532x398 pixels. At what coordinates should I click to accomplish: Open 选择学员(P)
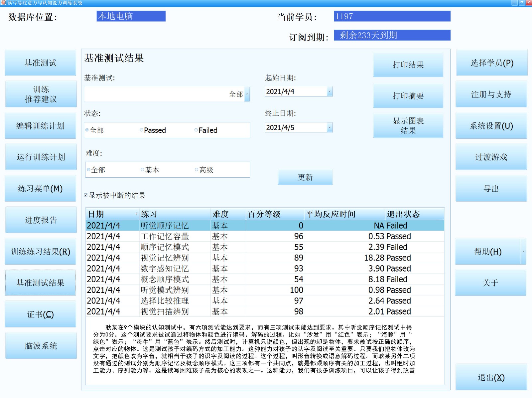click(x=491, y=63)
